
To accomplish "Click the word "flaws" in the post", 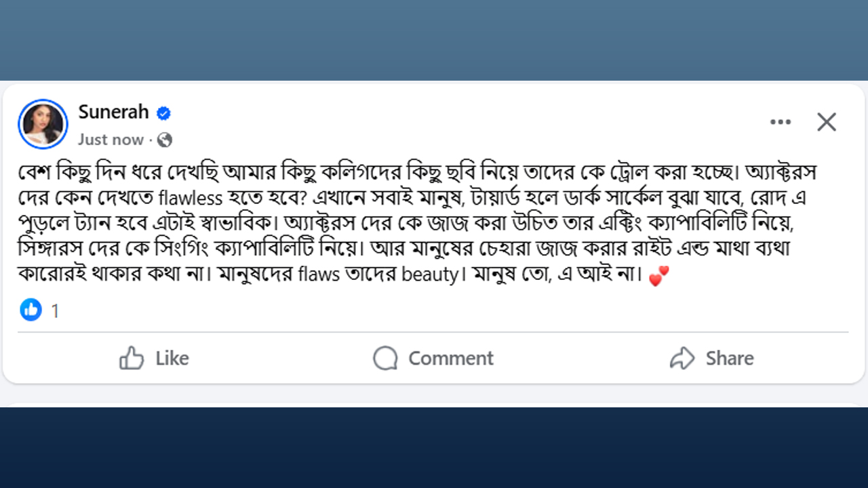I will click(x=321, y=276).
